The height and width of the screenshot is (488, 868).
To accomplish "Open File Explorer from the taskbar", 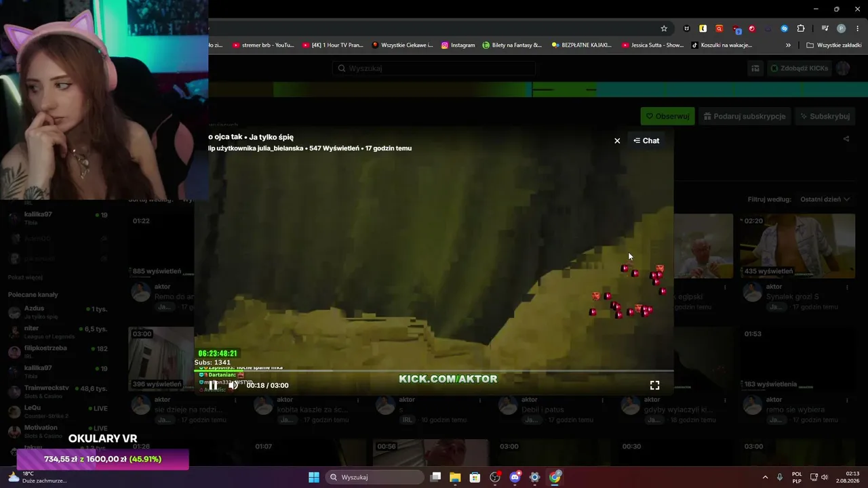I will pos(455,477).
